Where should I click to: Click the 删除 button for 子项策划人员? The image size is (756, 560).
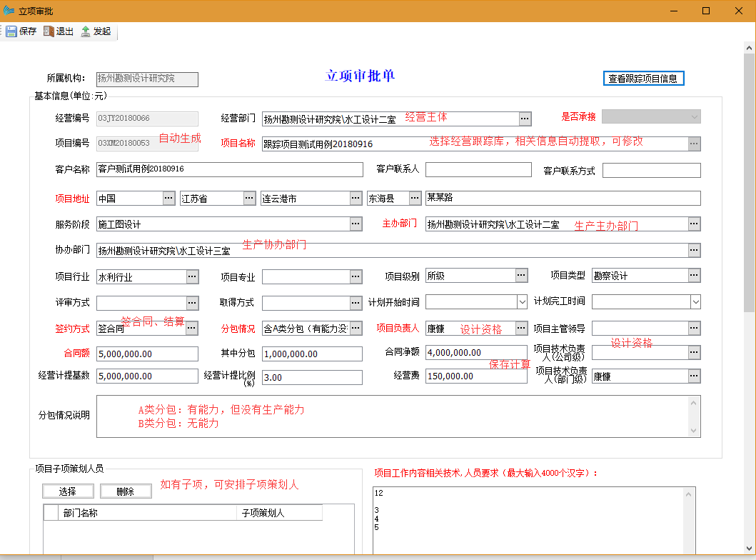point(126,491)
